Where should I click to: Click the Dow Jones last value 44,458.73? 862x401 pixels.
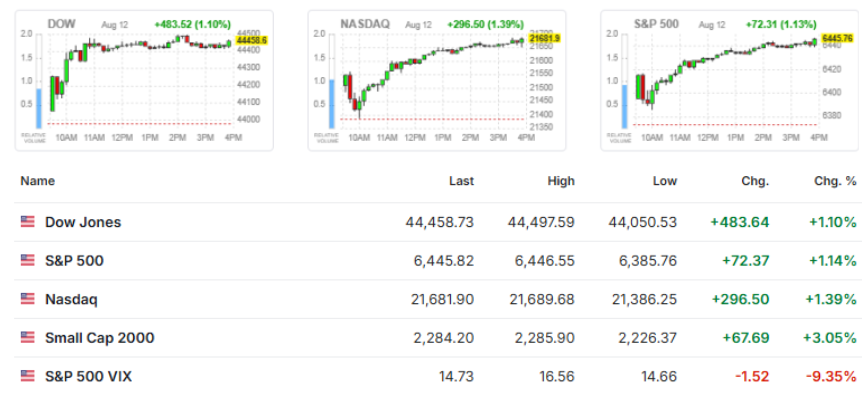pyautogui.click(x=440, y=222)
